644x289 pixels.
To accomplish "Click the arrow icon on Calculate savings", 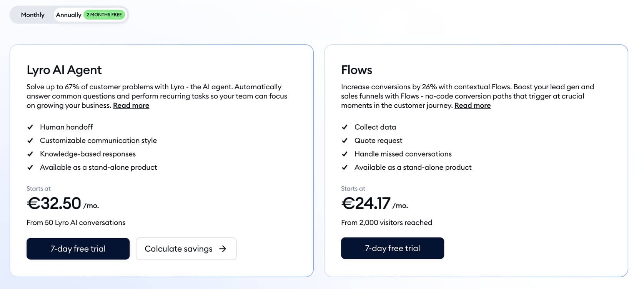I will (223, 249).
